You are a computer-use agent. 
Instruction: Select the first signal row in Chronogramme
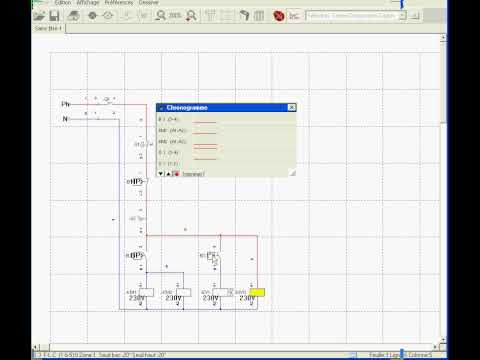[x=226, y=119]
